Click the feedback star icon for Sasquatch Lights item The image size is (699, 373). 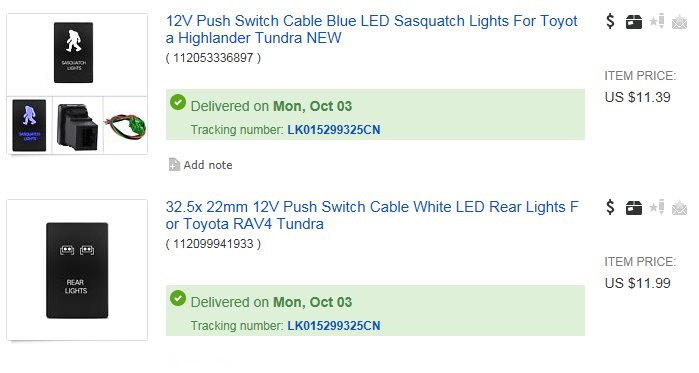[657, 21]
